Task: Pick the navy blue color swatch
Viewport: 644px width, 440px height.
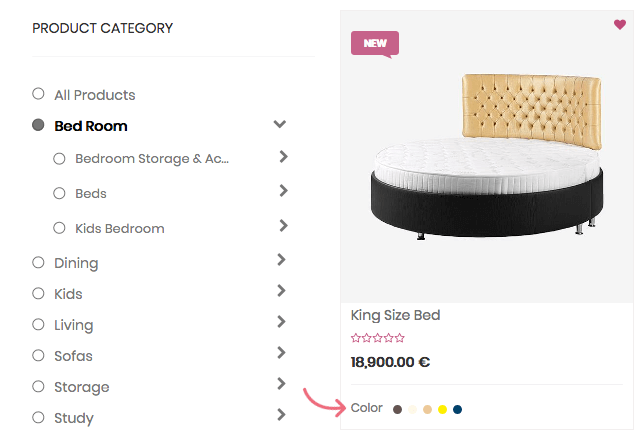Action: click(x=457, y=409)
